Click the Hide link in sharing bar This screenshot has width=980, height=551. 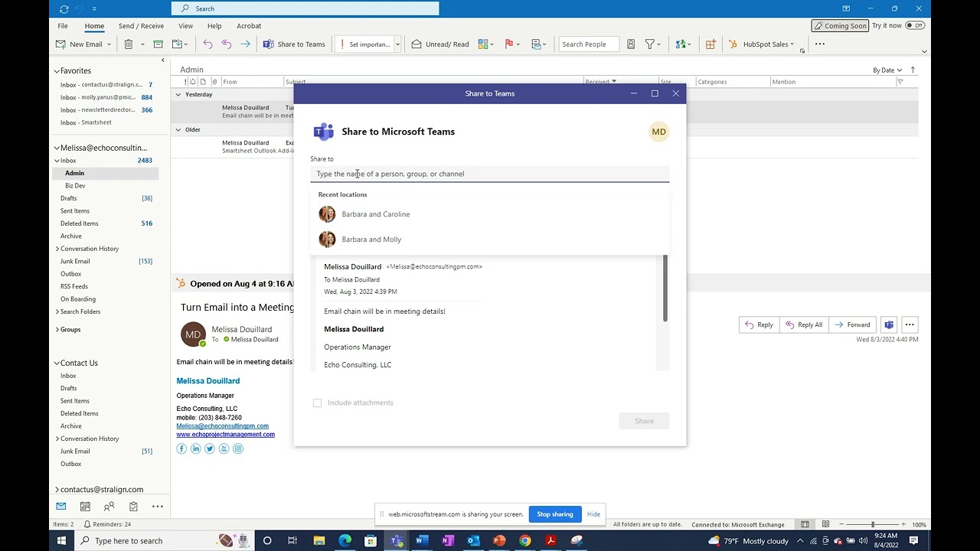point(593,514)
